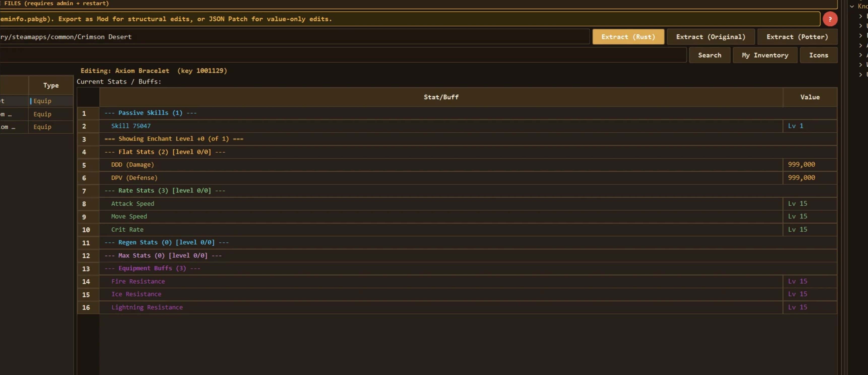Screen dimensions: 868x375
Task: Select the Skill 75047 passive skill row
Action: (x=131, y=126)
